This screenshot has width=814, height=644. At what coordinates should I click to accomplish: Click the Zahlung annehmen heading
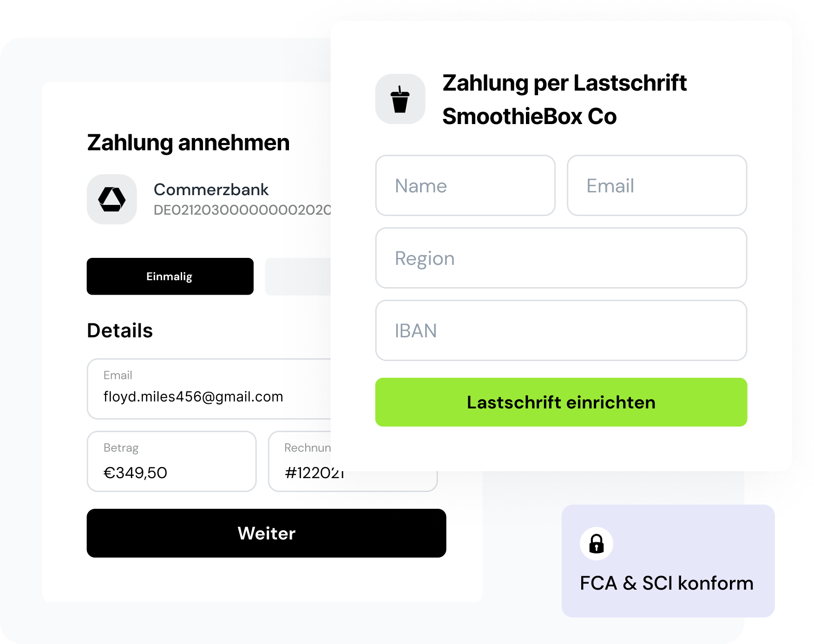click(x=188, y=143)
